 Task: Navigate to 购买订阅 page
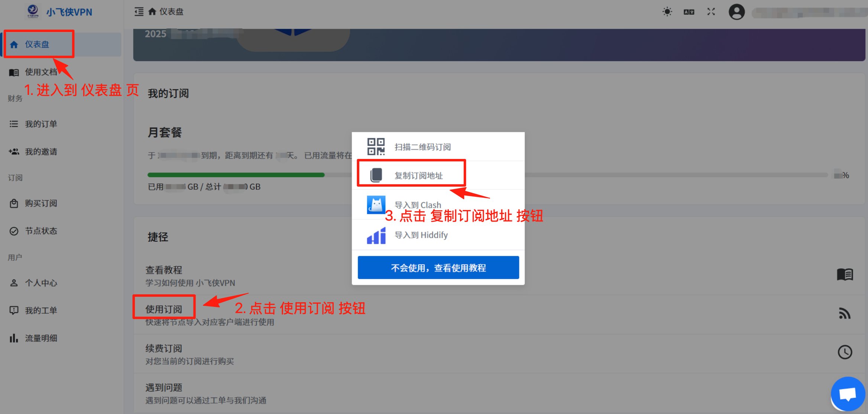41,203
